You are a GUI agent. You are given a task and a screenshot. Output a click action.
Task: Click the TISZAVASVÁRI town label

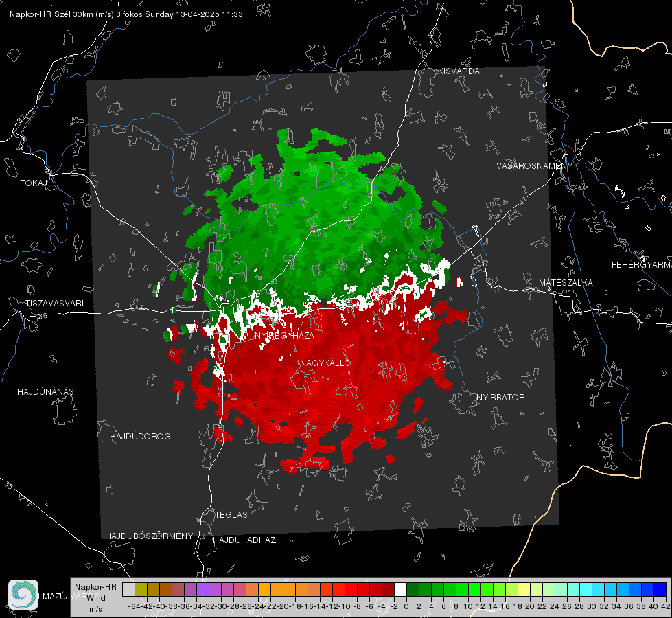pos(54,304)
